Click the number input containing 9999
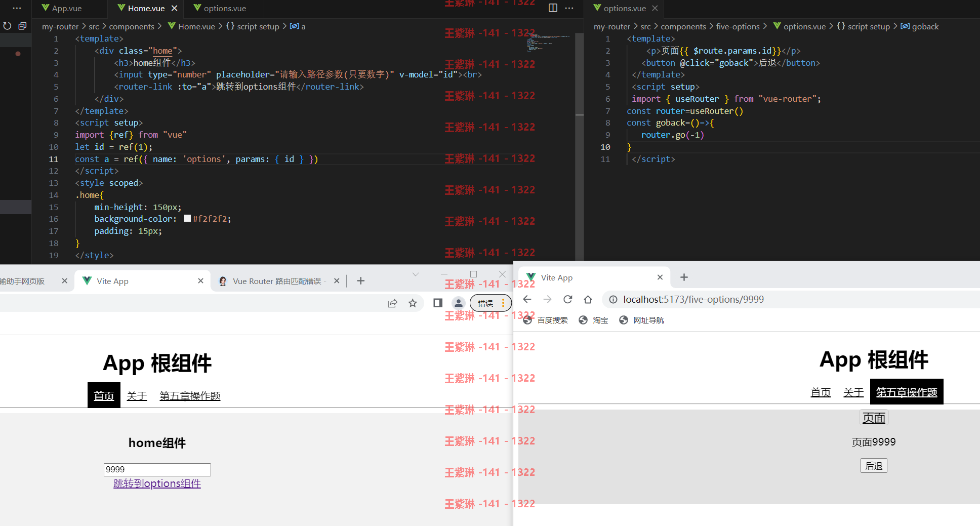 coord(157,469)
